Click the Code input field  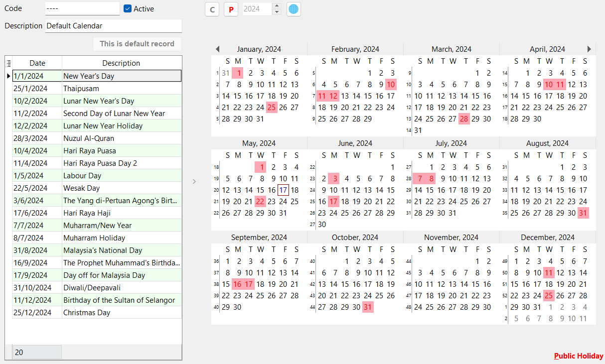point(82,9)
